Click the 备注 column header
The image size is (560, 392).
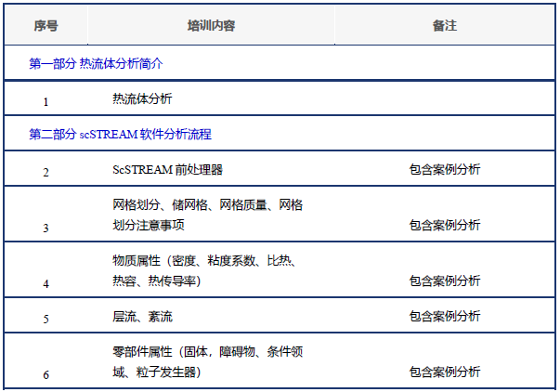click(445, 25)
